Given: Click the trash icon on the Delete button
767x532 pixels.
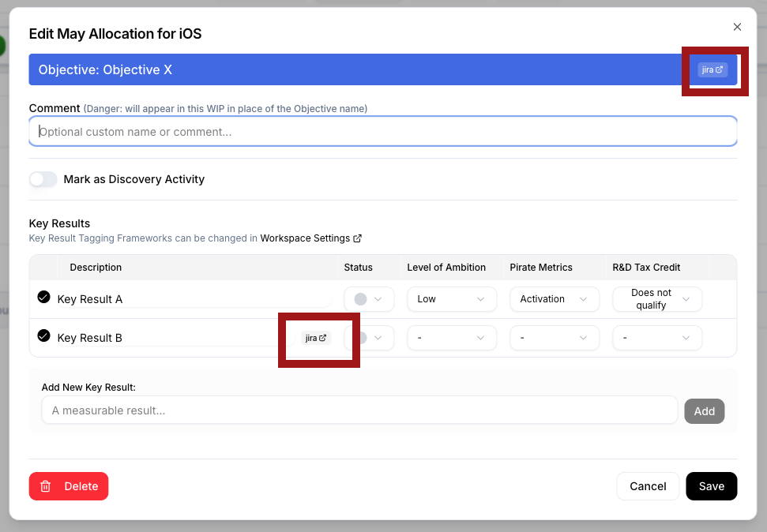Looking at the screenshot, I should click(46, 486).
